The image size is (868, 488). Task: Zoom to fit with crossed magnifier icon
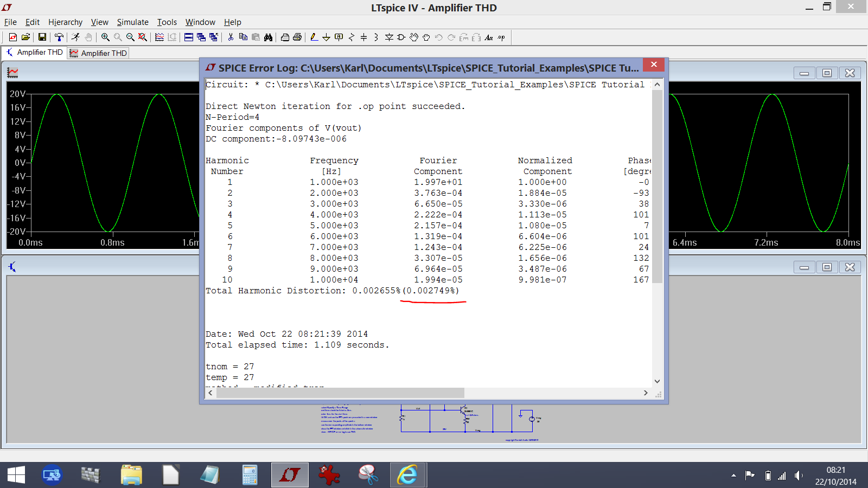click(143, 37)
